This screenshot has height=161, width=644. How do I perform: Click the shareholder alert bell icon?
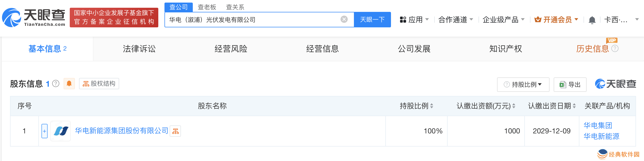tap(69, 84)
